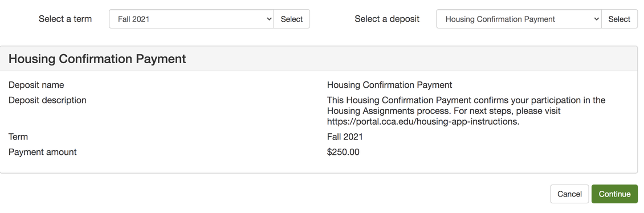Cancel the housing payment
The image size is (644, 213).
569,194
